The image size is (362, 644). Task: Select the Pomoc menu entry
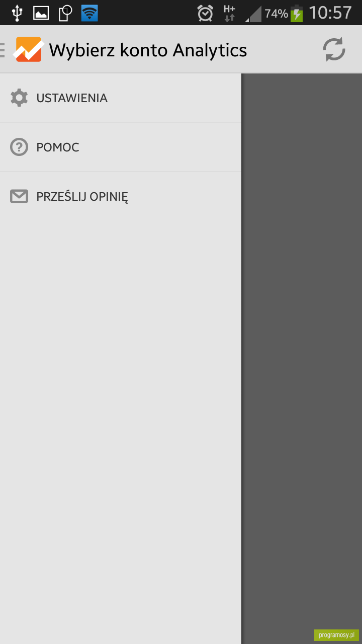pyautogui.click(x=121, y=147)
